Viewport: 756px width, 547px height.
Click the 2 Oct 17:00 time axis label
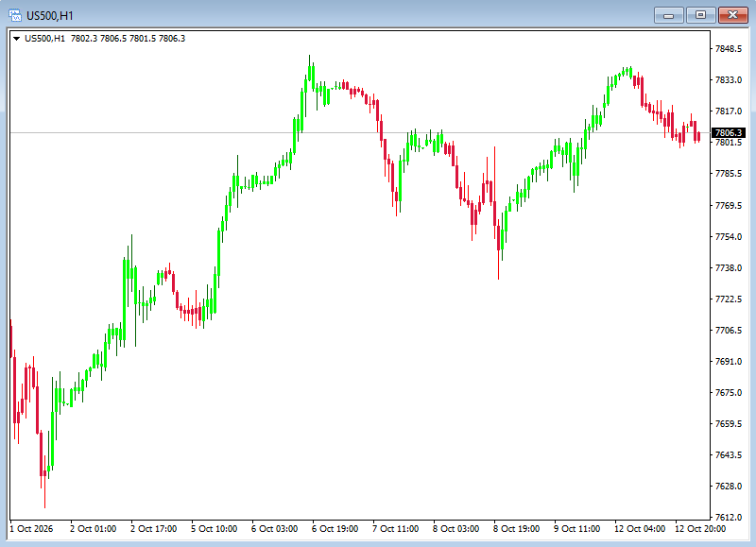coord(154,529)
